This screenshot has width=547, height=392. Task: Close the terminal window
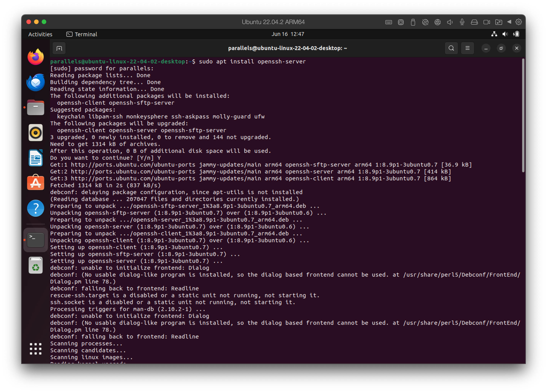[x=517, y=49]
